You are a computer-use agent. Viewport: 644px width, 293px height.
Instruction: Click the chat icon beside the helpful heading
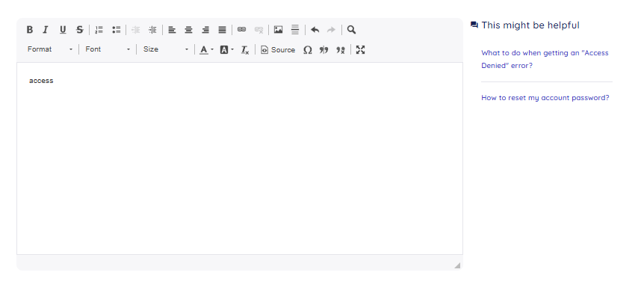(x=474, y=25)
